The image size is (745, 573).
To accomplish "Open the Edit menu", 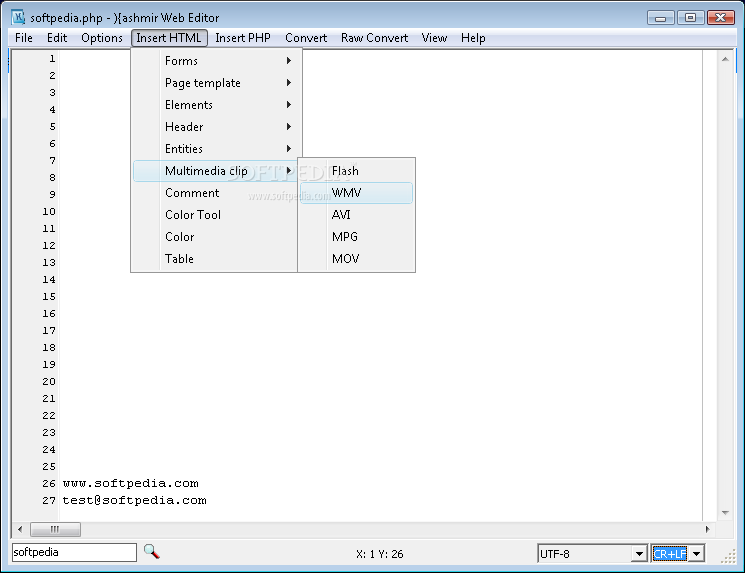I will point(57,38).
